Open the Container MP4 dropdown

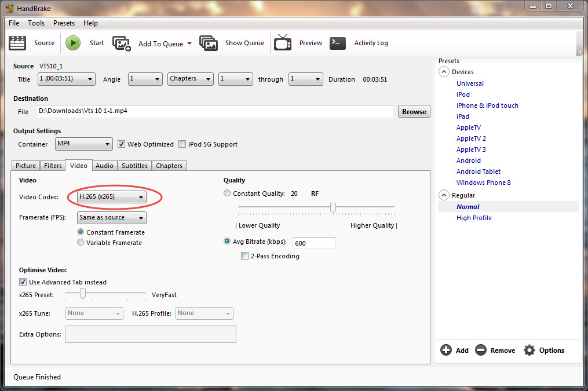(x=83, y=144)
